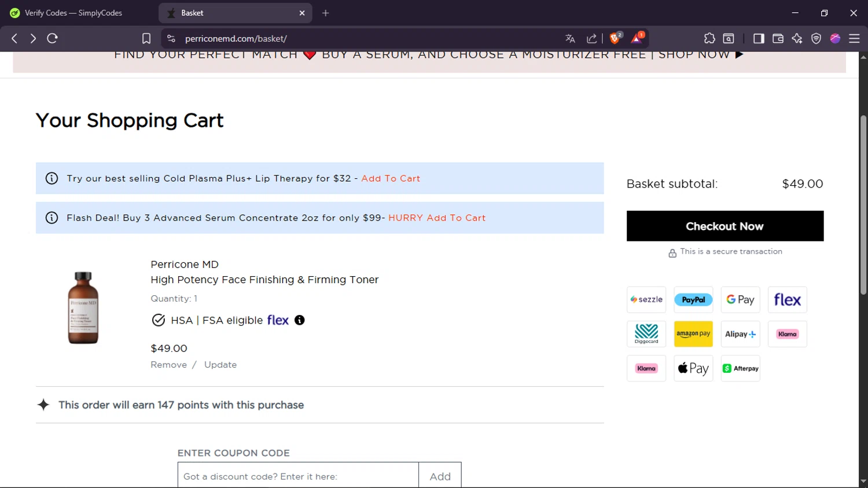868x488 pixels.
Task: Click Add To Cart for Lip Therapy
Action: coord(391,178)
